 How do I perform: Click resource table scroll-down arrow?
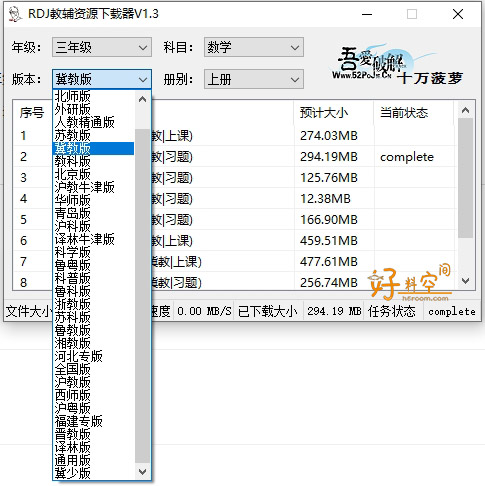466,281
